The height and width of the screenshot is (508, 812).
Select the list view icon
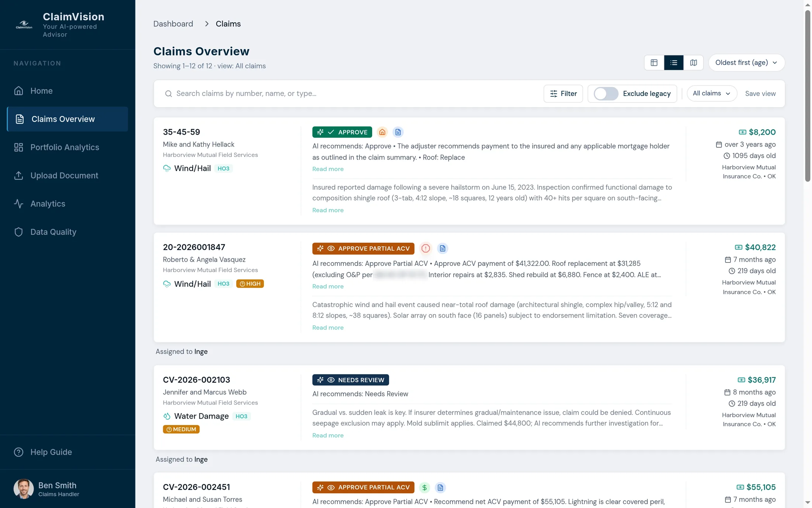674,63
